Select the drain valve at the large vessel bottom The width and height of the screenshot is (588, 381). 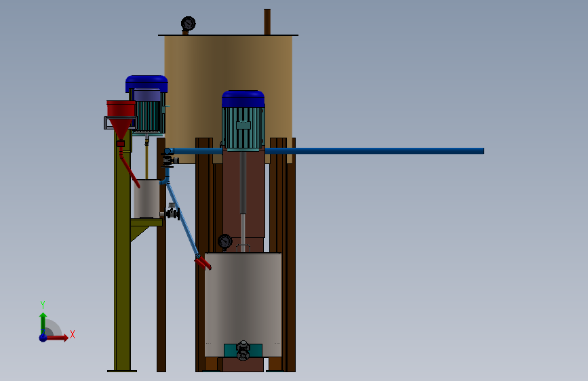click(x=243, y=350)
